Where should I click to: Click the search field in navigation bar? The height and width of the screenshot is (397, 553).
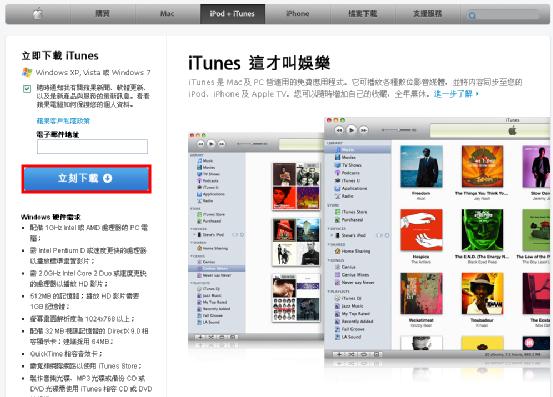click(504, 15)
